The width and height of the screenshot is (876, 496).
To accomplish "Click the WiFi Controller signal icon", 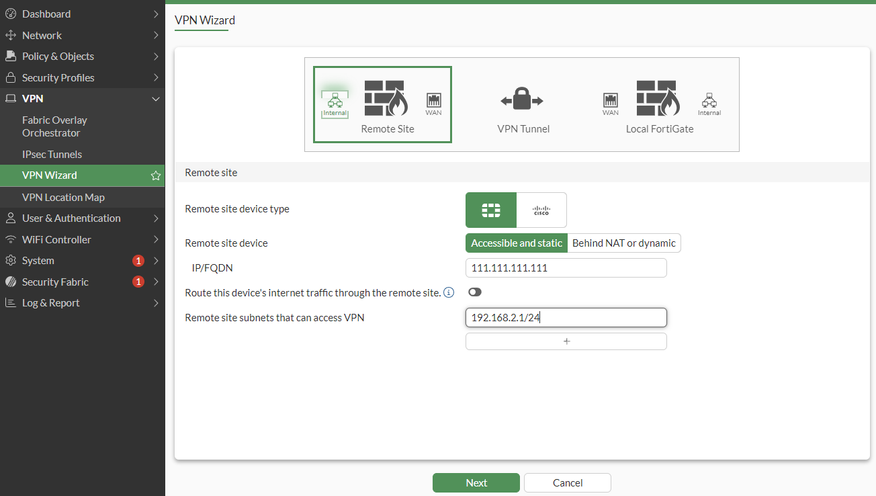I will pyautogui.click(x=11, y=239).
